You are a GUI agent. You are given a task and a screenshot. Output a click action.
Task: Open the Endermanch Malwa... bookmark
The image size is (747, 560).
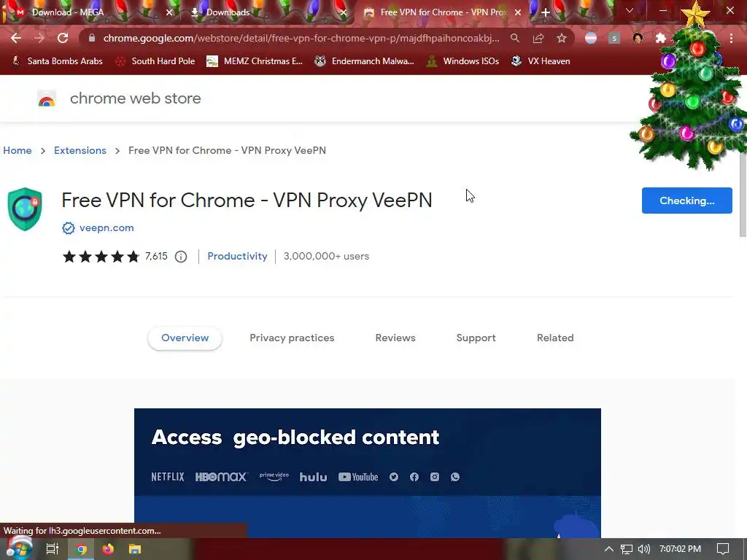[365, 61]
